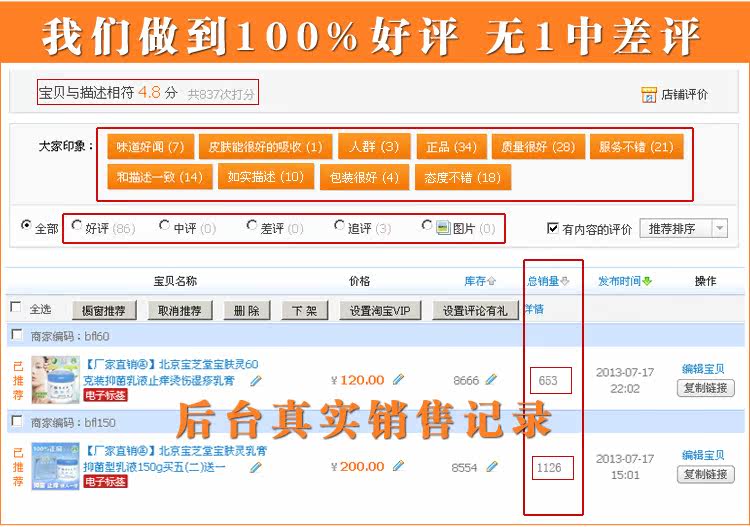The image size is (750, 527).
Task: Click sales value 1126
Action: [549, 467]
